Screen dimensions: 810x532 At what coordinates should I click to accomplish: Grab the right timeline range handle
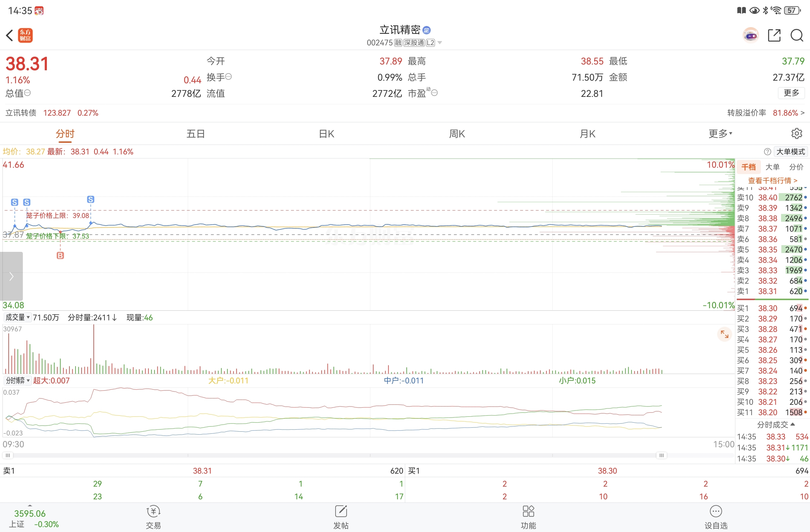click(661, 455)
